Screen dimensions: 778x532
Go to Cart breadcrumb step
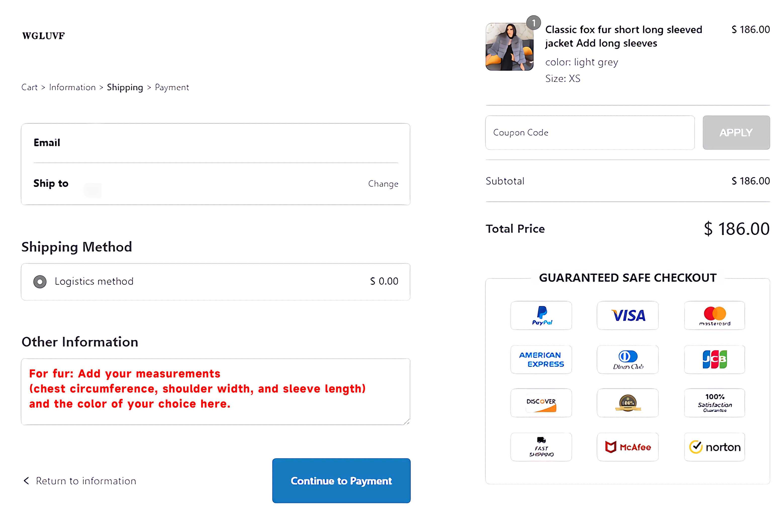click(29, 87)
